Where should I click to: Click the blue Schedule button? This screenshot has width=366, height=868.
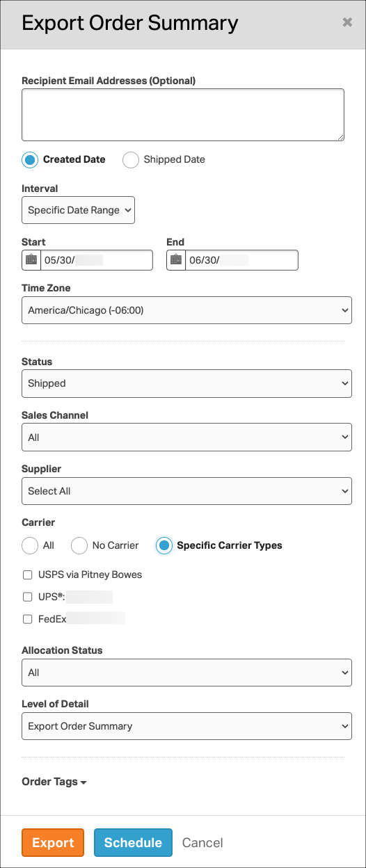point(133,842)
